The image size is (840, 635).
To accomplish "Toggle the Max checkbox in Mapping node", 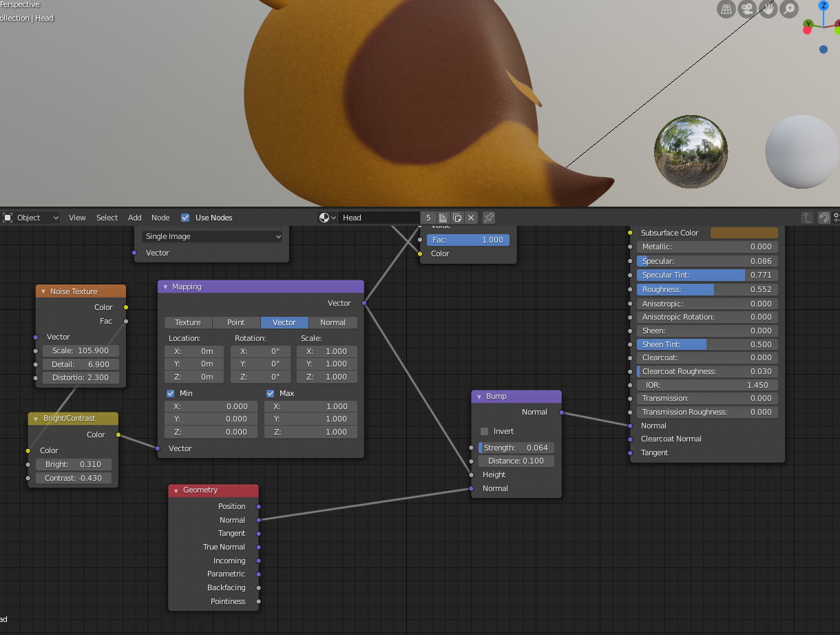I will 271,393.
